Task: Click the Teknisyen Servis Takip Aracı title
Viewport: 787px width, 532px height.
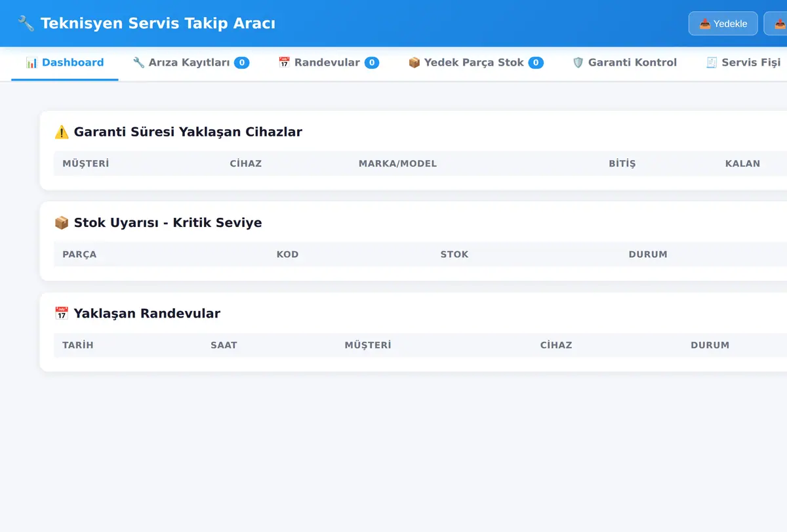Action: (x=158, y=24)
